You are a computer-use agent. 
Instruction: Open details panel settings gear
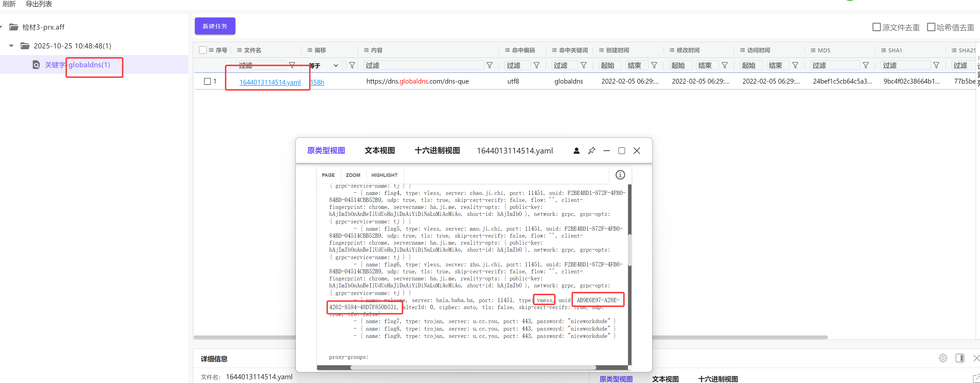[943, 358]
